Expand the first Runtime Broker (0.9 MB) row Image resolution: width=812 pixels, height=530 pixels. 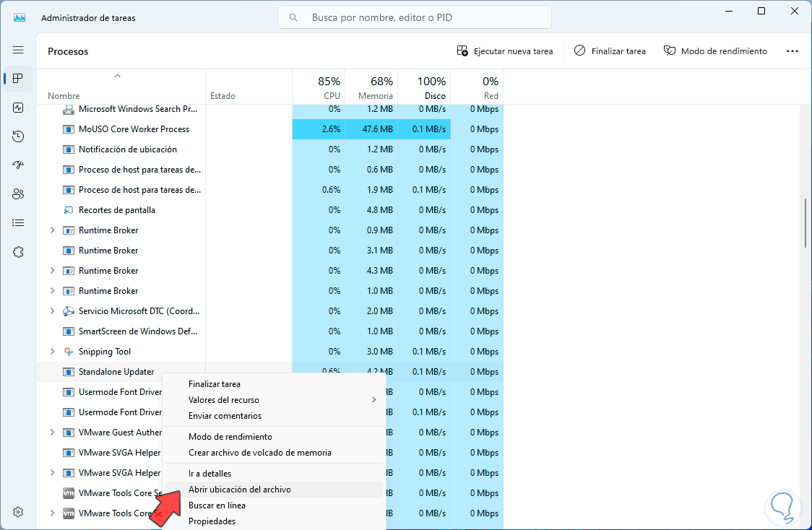52,230
